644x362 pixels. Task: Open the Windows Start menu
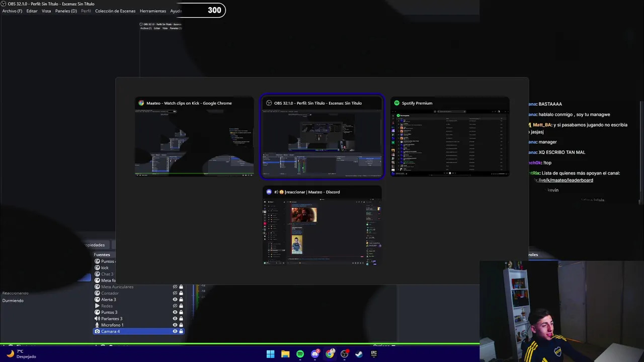[270, 354]
